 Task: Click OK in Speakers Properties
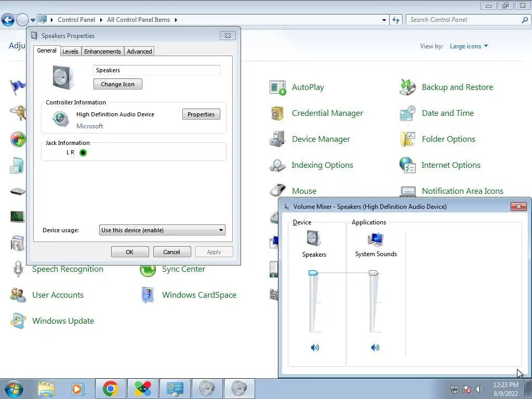click(x=129, y=252)
